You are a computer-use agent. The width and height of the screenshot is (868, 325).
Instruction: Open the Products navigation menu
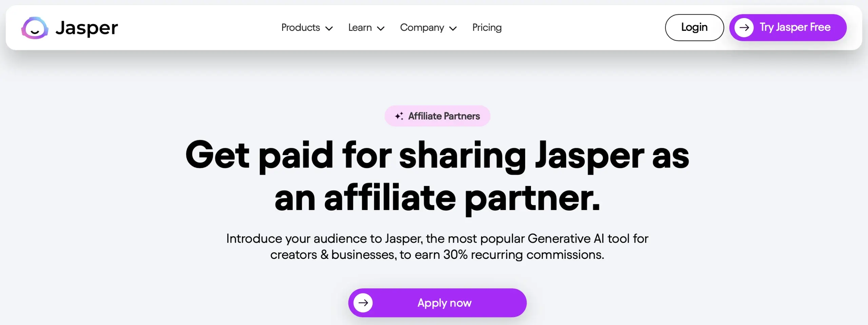pos(300,28)
